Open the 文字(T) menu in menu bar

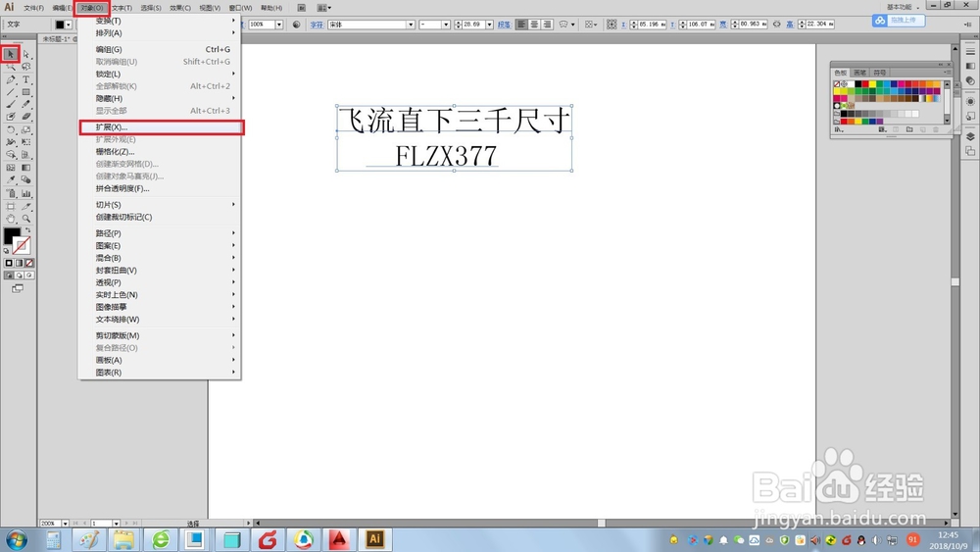(122, 8)
